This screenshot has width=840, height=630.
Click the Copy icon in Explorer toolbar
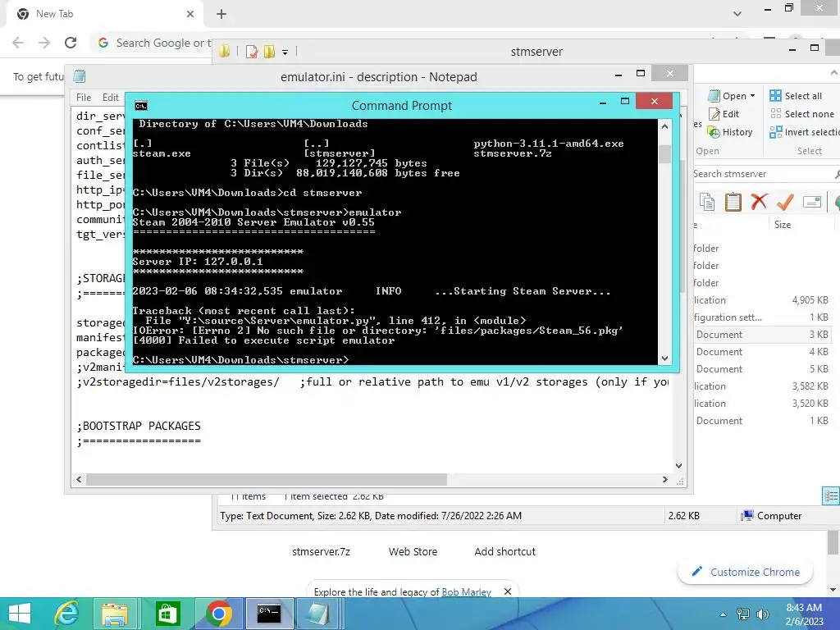pyautogui.click(x=707, y=202)
